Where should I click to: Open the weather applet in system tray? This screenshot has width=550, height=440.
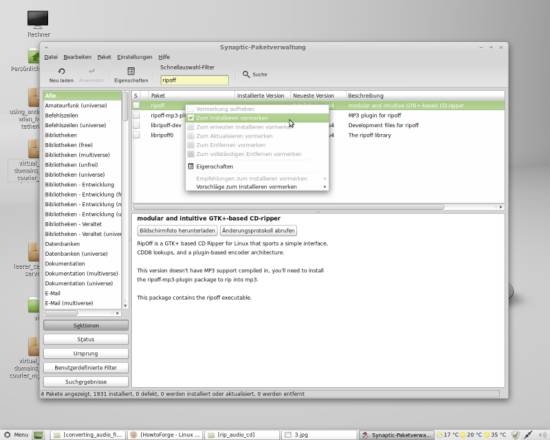point(471,435)
